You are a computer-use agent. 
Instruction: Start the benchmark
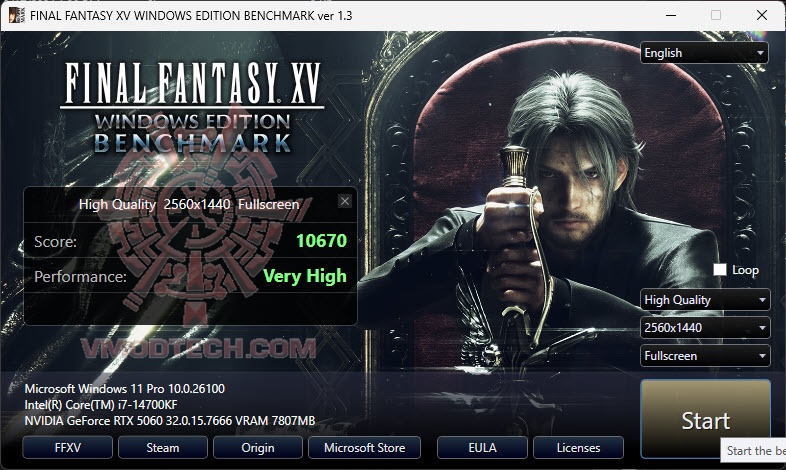click(x=705, y=419)
